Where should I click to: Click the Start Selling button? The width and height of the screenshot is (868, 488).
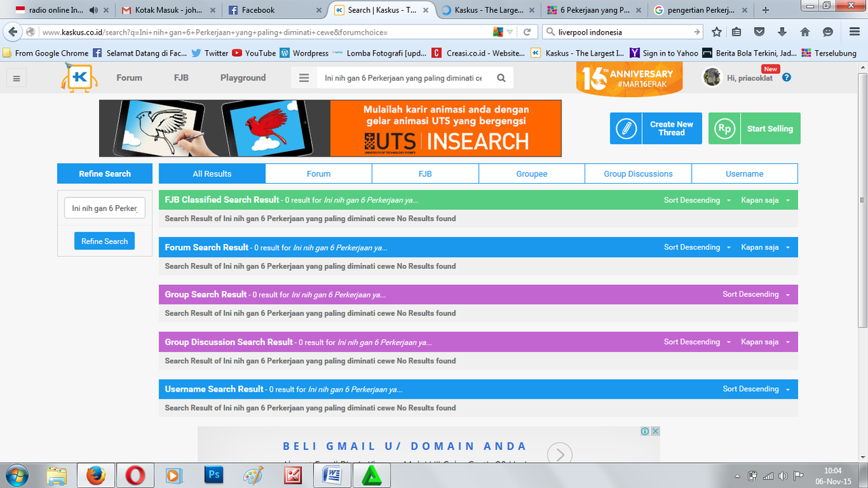pyautogui.click(x=754, y=128)
